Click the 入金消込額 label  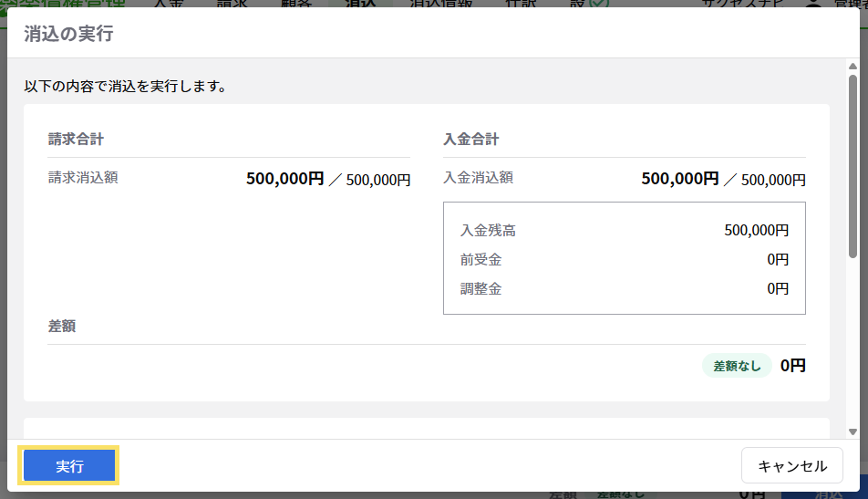point(479,178)
